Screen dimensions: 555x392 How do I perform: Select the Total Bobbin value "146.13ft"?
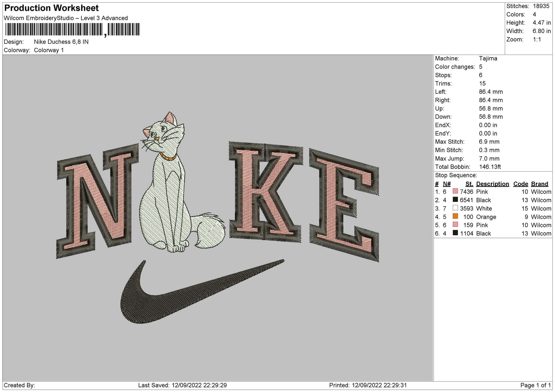tap(490, 167)
